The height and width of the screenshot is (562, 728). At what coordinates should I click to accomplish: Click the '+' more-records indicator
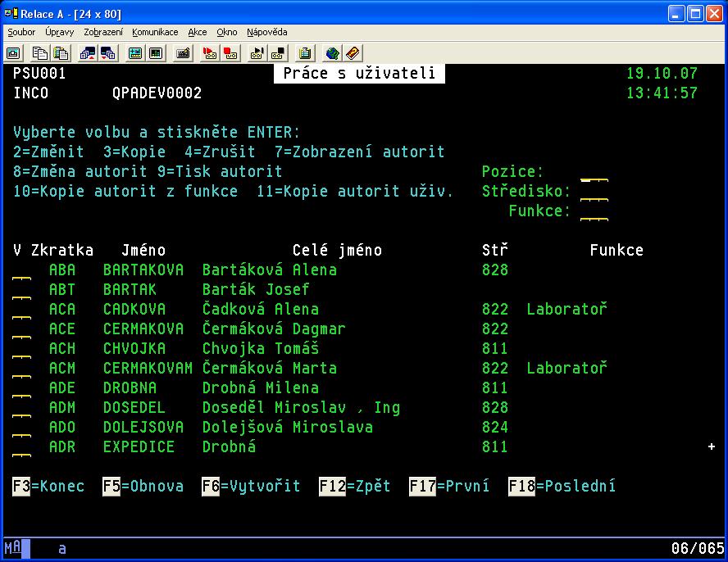[712, 446]
